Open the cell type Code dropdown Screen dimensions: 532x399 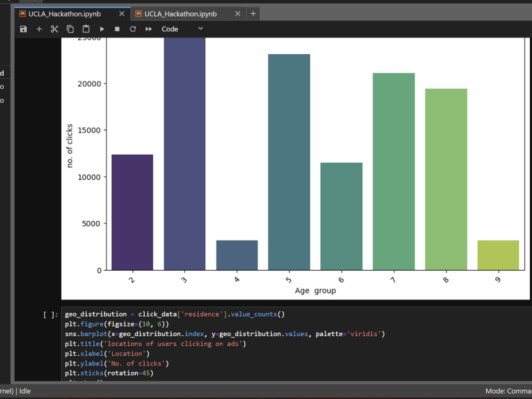pyautogui.click(x=182, y=29)
